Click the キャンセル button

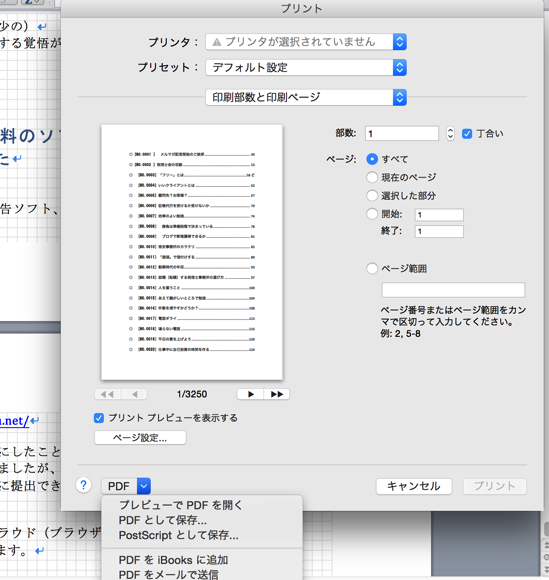[x=414, y=486]
